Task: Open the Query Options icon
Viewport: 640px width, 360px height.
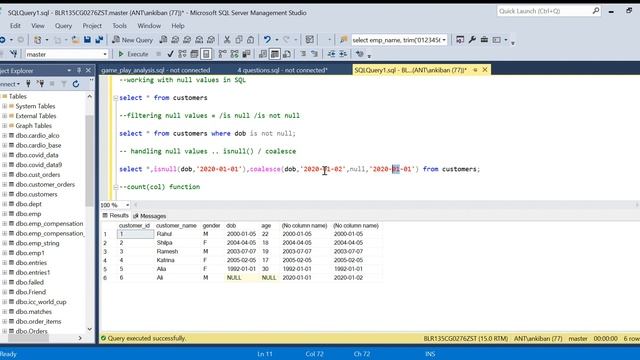Action: [x=194, y=54]
